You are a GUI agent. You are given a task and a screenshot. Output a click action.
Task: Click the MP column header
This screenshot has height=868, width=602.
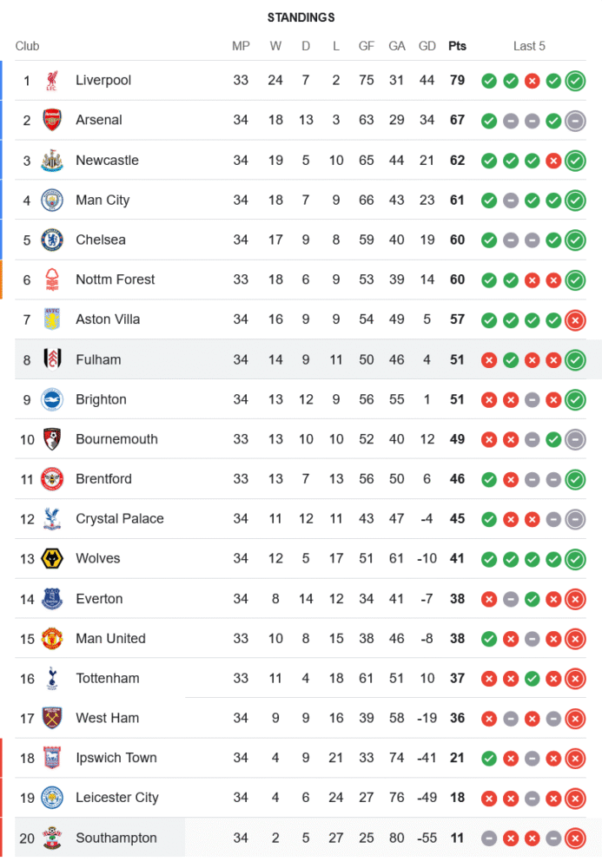click(x=241, y=46)
